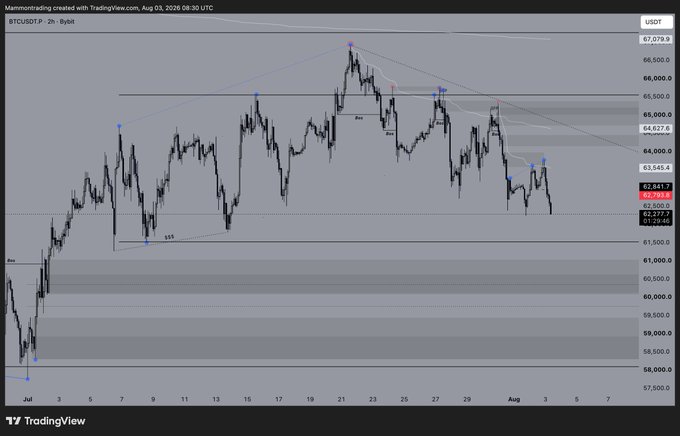Select the BTCUSDT.P 2h Bybit symbol label
The width and height of the screenshot is (680, 436).
click(42, 21)
